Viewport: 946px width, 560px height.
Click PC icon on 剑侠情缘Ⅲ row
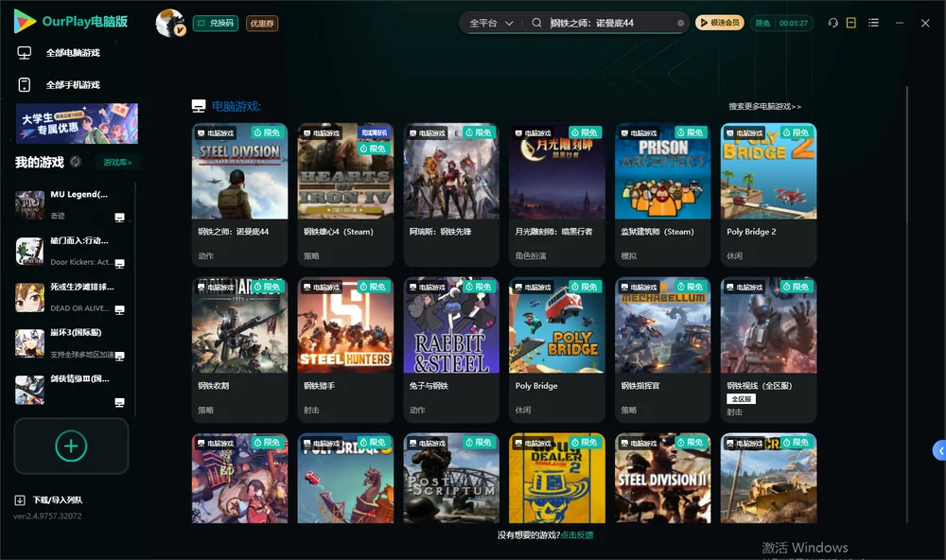[x=119, y=403]
